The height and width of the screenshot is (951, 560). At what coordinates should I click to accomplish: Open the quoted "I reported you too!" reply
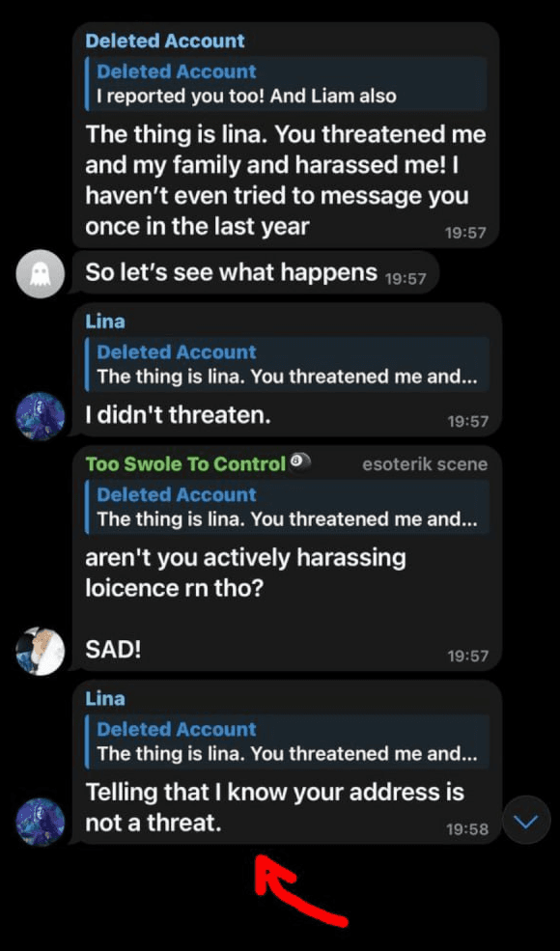(286, 84)
